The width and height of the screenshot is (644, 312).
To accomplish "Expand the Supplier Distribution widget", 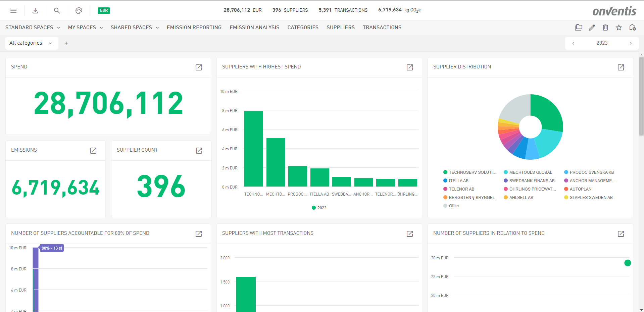I will pyautogui.click(x=621, y=67).
